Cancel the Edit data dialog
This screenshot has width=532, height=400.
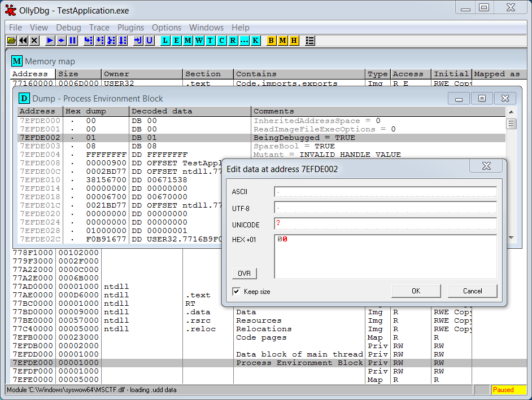click(472, 291)
